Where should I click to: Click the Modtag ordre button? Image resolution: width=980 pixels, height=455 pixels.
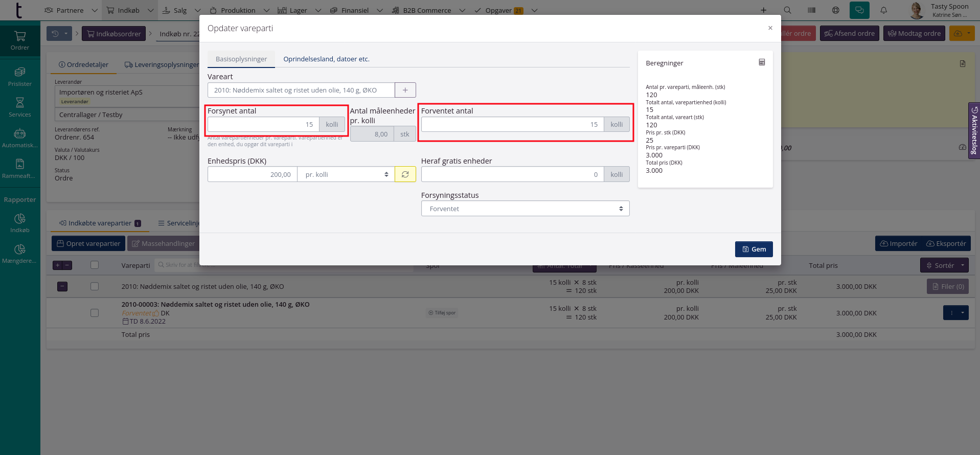point(914,34)
